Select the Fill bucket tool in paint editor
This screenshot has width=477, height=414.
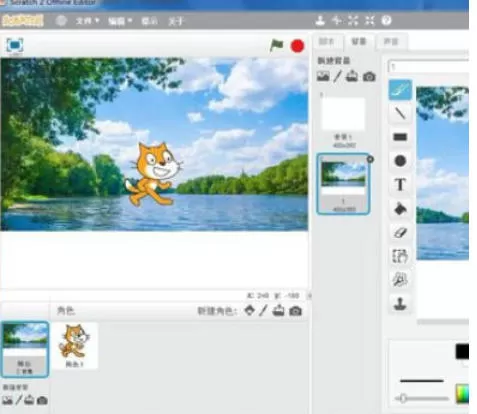[400, 209]
